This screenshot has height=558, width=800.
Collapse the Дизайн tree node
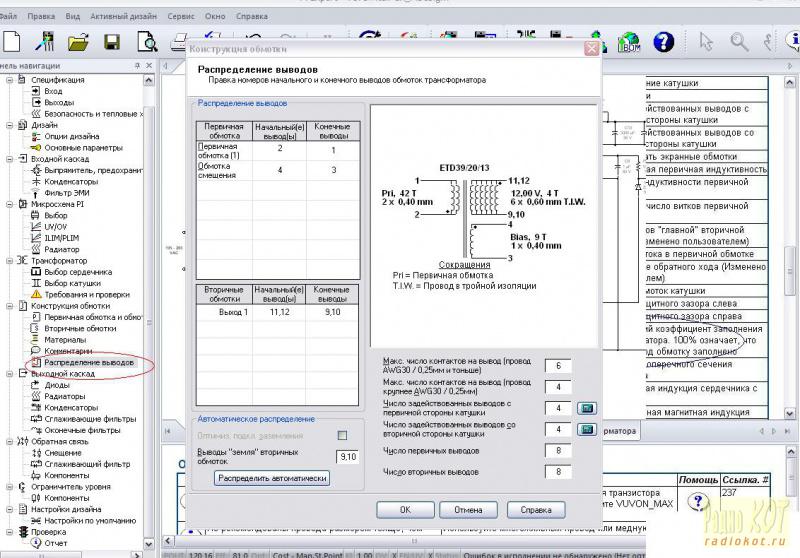click(9, 125)
